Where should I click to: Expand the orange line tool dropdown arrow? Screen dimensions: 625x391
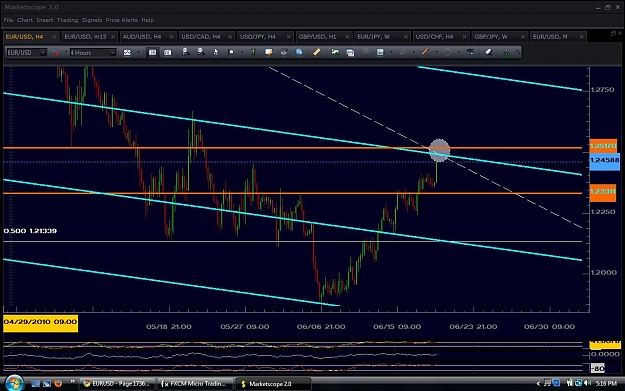tap(436, 52)
